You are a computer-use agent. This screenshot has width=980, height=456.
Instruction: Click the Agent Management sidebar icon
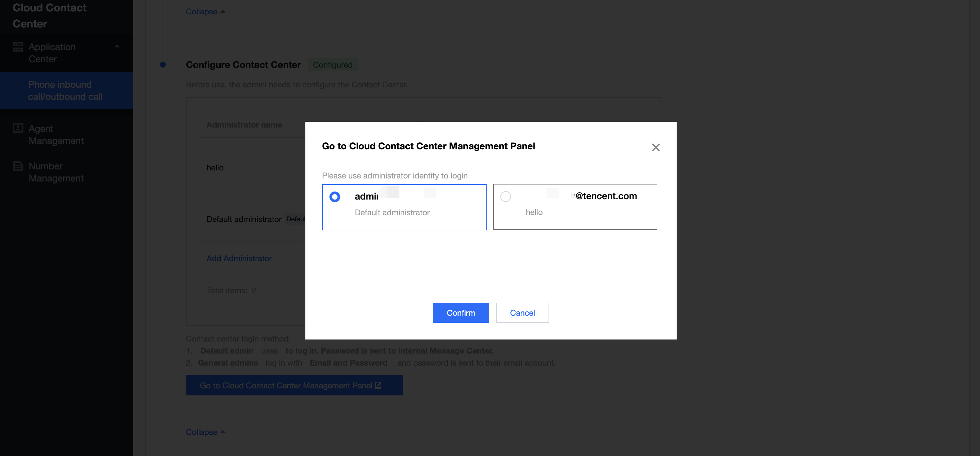point(18,128)
